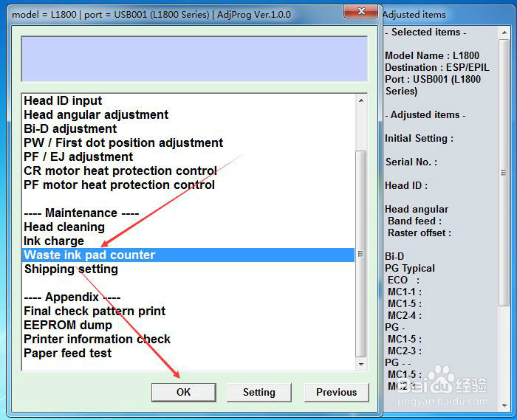Select PF / EJ adjustment item

(188, 156)
